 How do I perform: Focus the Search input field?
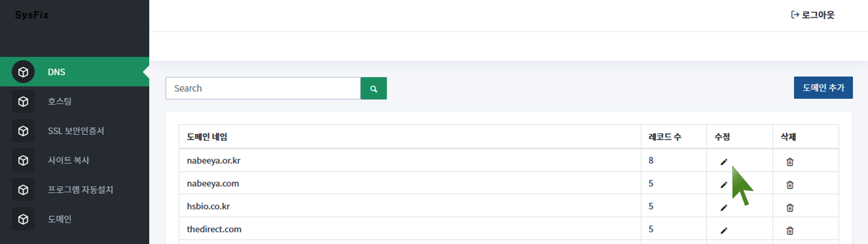pos(263,88)
